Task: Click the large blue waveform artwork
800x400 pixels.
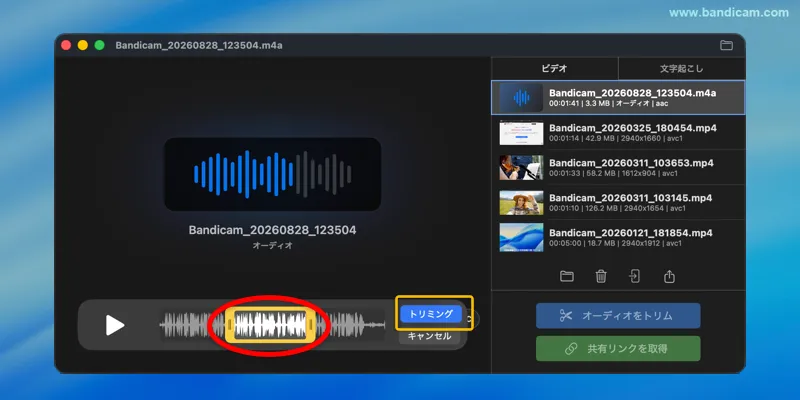Action: click(272, 174)
